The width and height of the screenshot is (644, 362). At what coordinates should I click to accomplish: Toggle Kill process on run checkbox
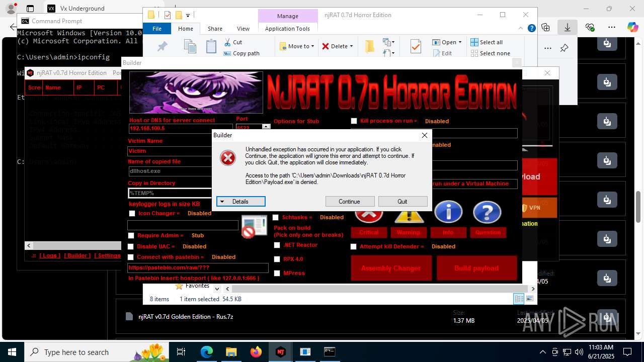click(354, 121)
